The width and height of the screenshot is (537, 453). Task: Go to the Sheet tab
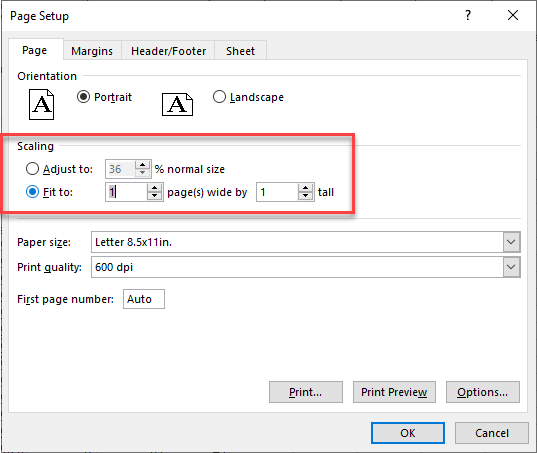tap(240, 51)
